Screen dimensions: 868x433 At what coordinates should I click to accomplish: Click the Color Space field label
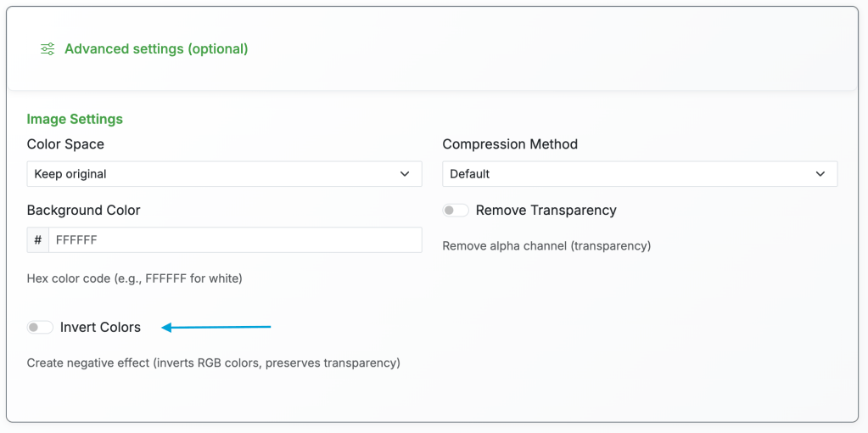click(x=65, y=144)
